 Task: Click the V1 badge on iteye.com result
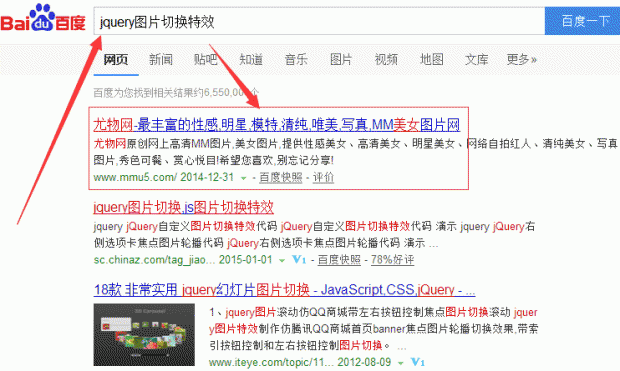(x=418, y=362)
